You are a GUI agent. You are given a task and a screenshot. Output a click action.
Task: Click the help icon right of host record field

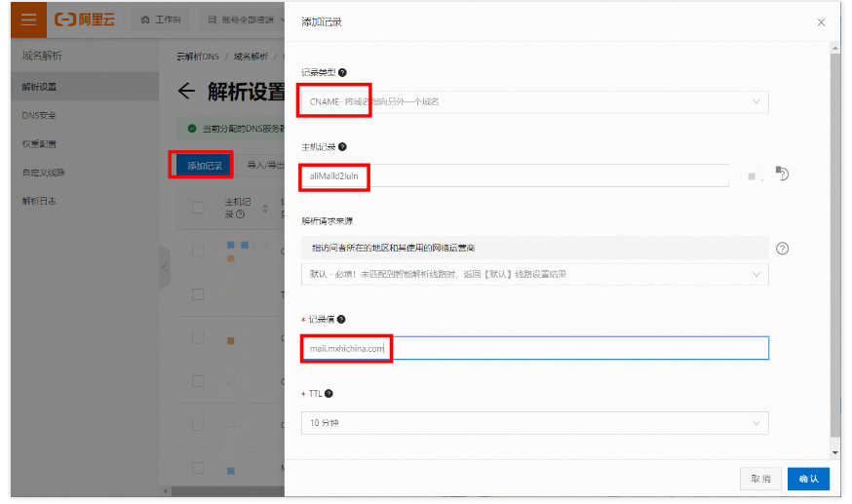pos(782,174)
